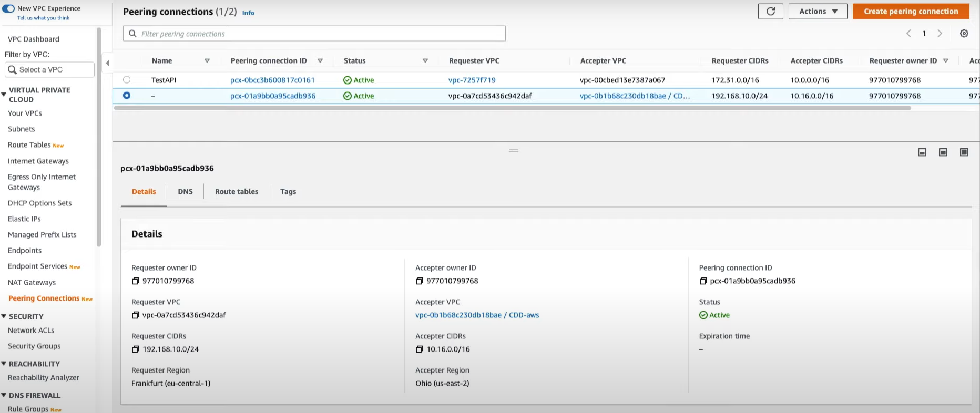
Task: Click search magnifier in filter box
Action: point(133,34)
